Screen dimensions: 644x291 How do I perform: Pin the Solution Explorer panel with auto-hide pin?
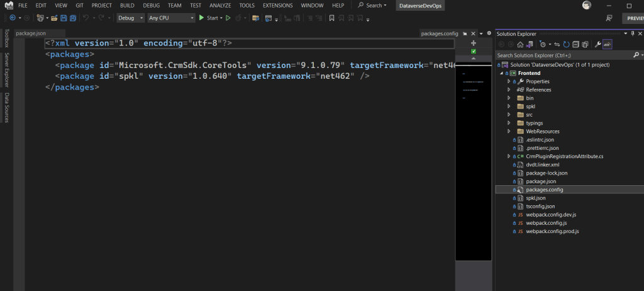[634, 34]
